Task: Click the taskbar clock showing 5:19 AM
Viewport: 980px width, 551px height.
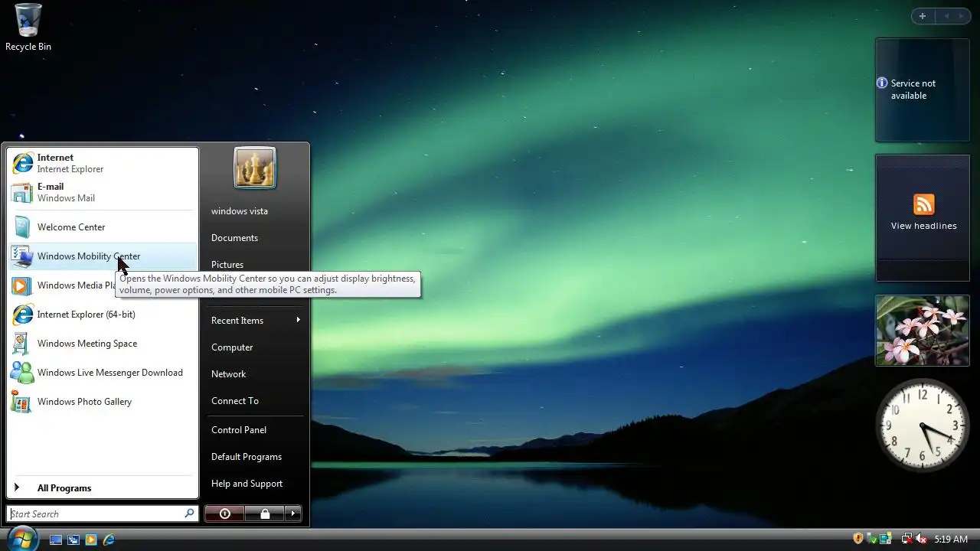Action: tap(951, 540)
